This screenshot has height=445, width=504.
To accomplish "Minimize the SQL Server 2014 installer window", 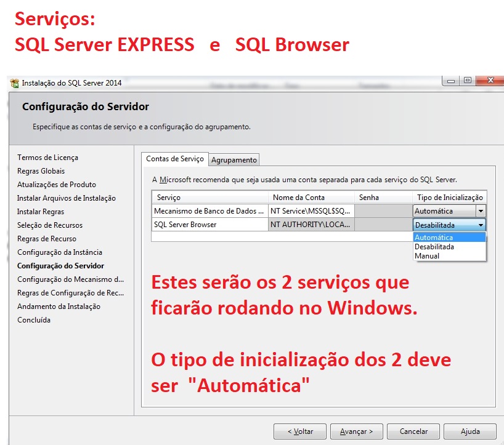I will (451, 81).
